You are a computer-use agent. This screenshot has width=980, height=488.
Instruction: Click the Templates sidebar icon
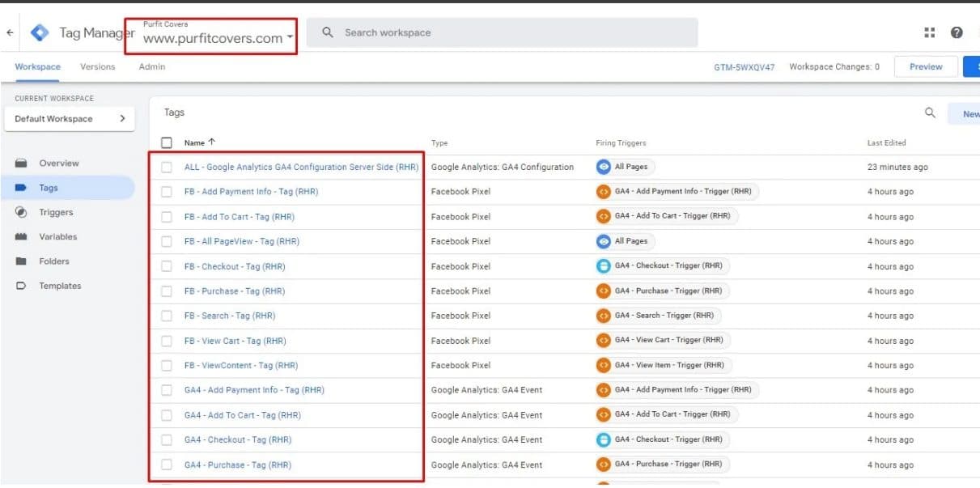click(x=21, y=286)
